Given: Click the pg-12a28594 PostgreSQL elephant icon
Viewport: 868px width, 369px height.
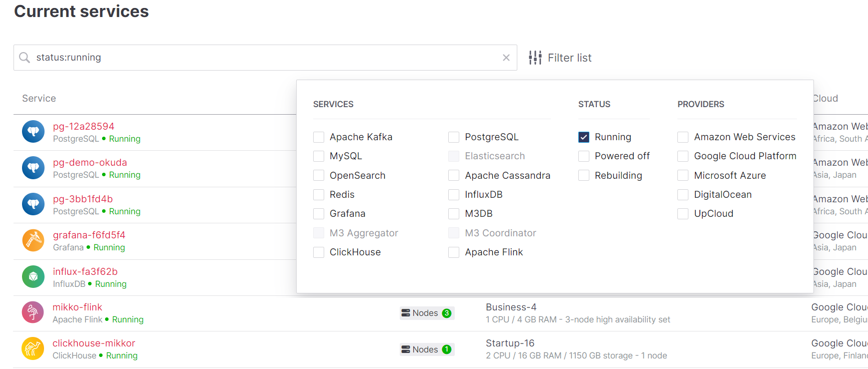Looking at the screenshot, I should click(34, 132).
